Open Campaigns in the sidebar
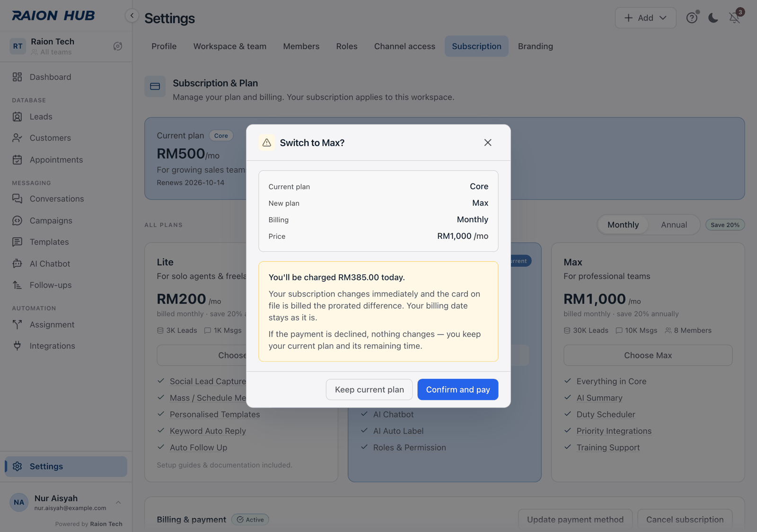 pyautogui.click(x=66, y=221)
